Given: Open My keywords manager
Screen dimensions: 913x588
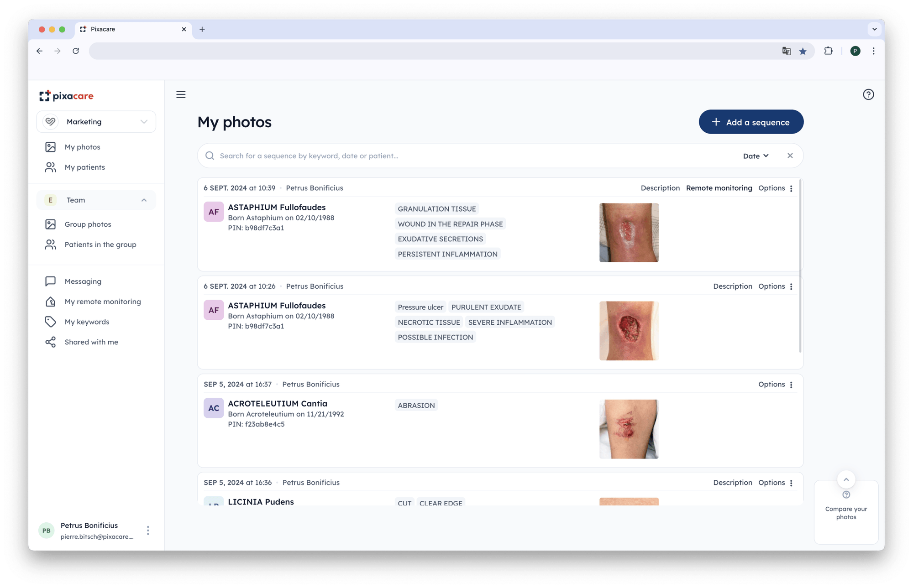Looking at the screenshot, I should point(87,322).
